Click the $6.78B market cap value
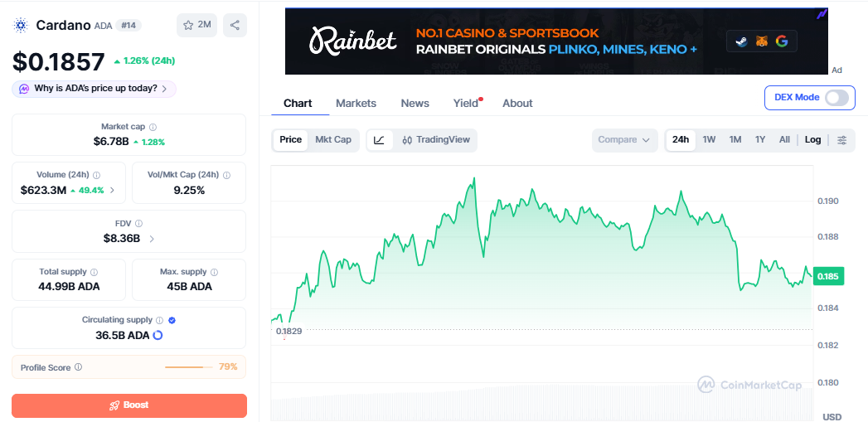This screenshot has width=868, height=422. click(x=111, y=142)
